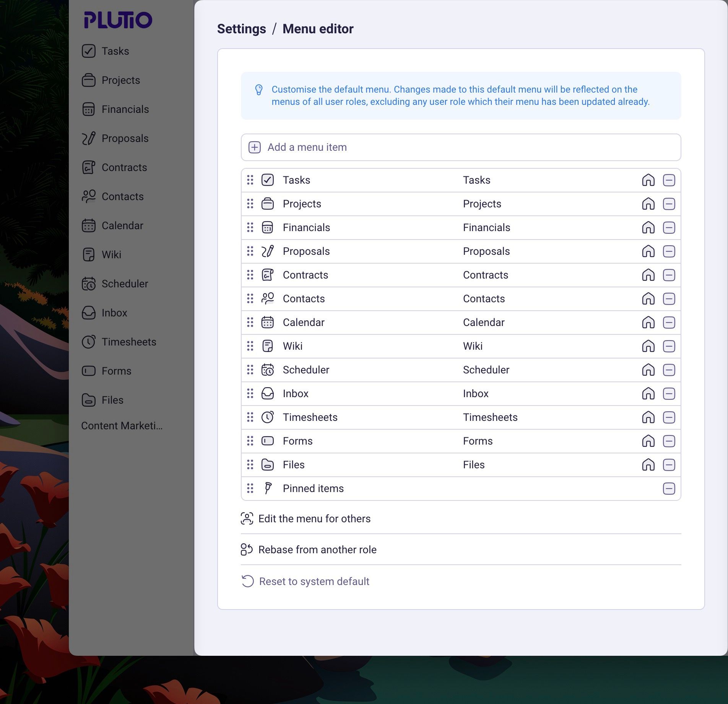Open Settings from the breadcrumb
The height and width of the screenshot is (704, 728).
pyautogui.click(x=242, y=28)
